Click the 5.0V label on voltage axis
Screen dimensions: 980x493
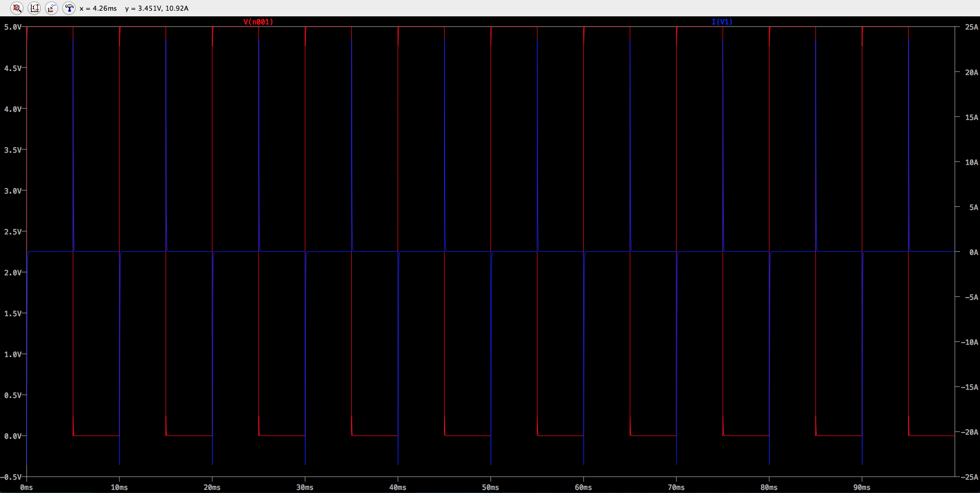(13, 27)
